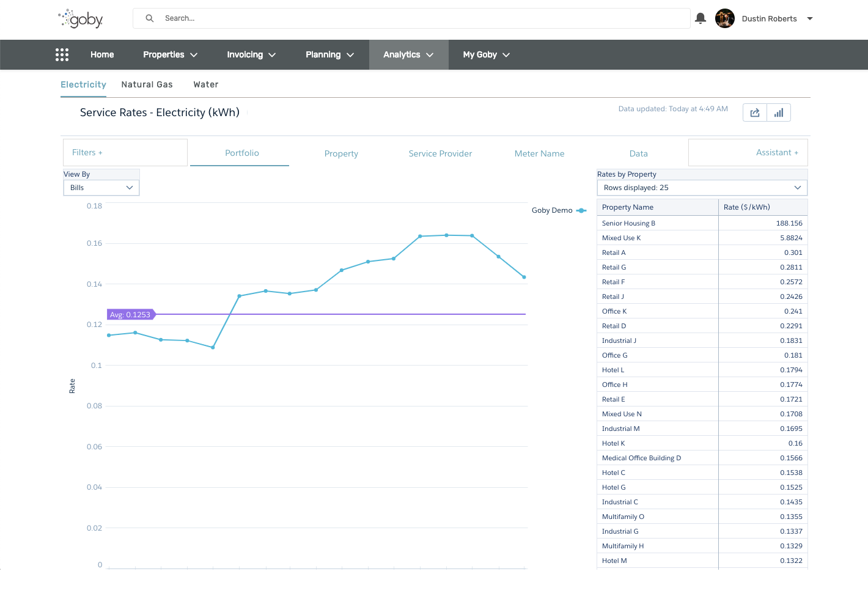Click the bar chart icon button
Viewport: 868px width, 596px height.
(x=779, y=112)
